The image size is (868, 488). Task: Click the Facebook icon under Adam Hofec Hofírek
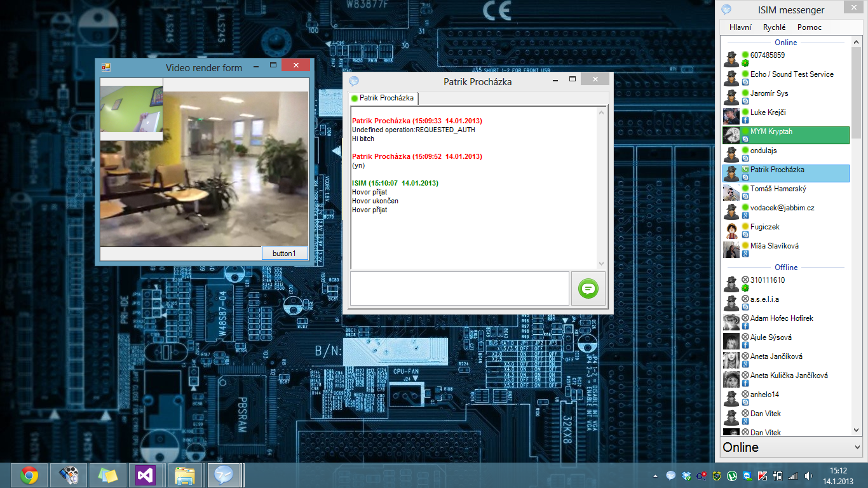point(745,326)
